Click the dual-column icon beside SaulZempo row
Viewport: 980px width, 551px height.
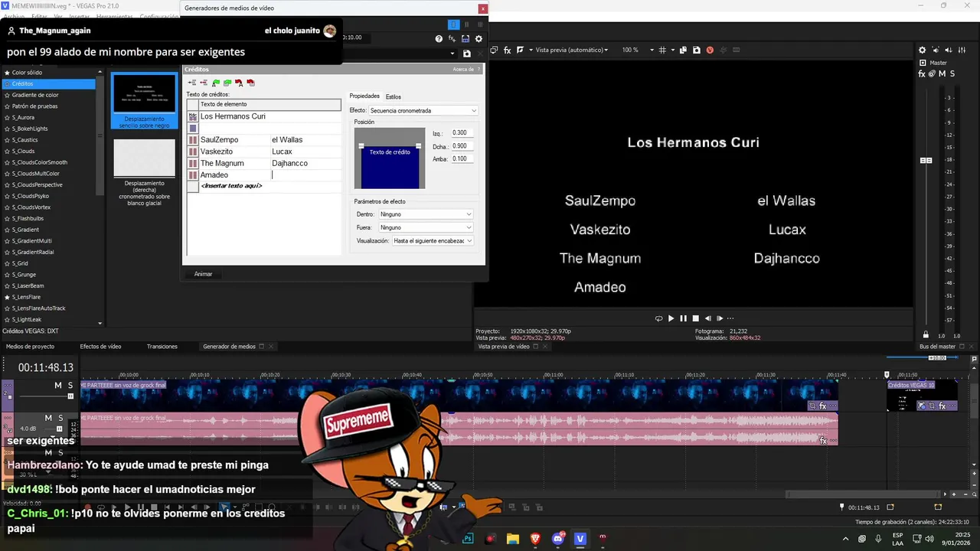(193, 140)
